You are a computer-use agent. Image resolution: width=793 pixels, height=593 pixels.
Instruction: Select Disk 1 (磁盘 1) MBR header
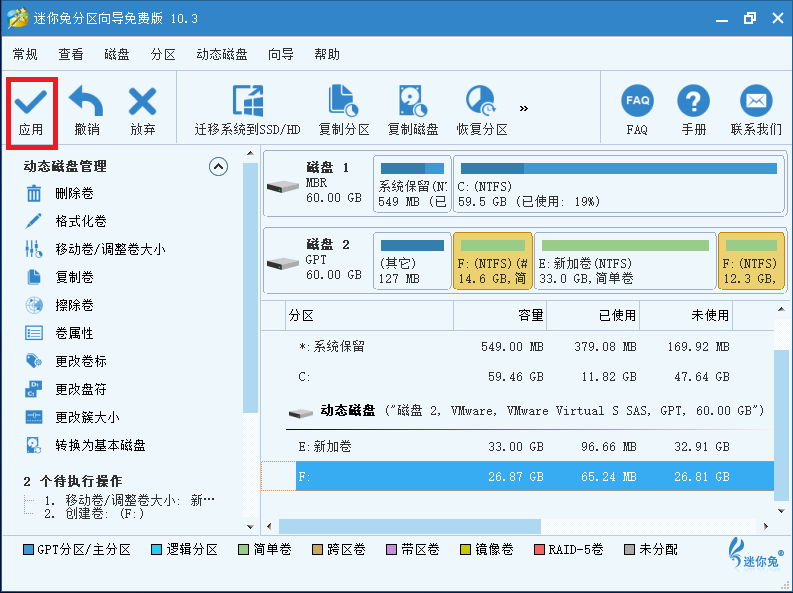click(318, 183)
